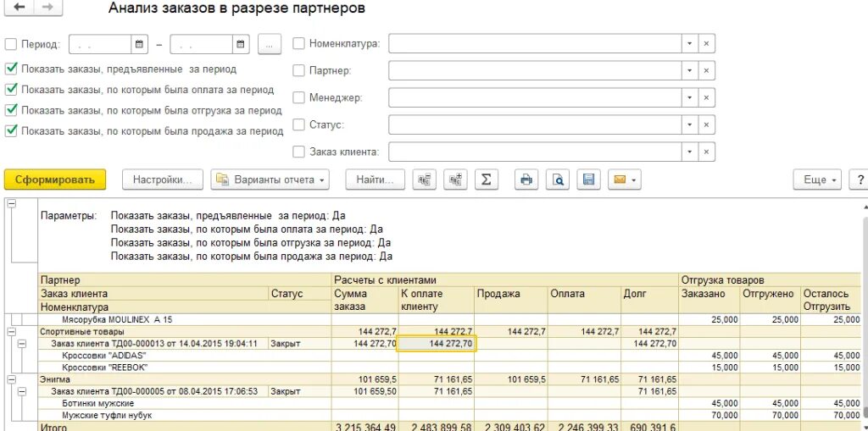
Task: Clear the Партнер field with X
Action: pyautogui.click(x=706, y=71)
